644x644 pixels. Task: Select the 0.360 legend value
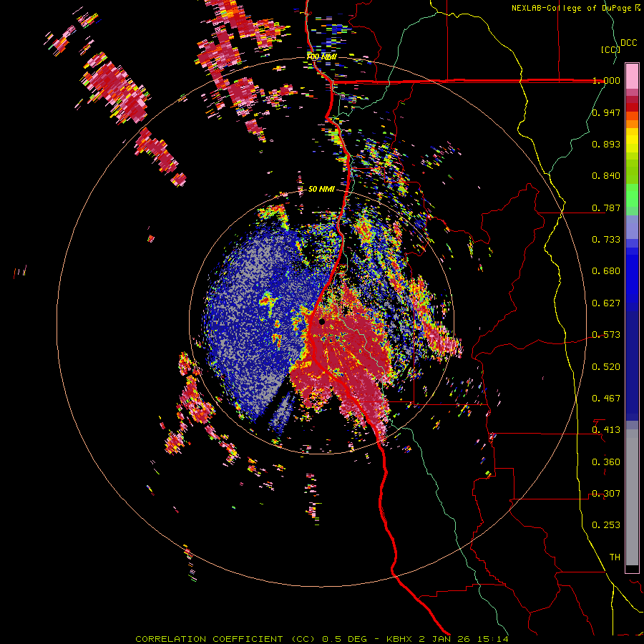(606, 462)
